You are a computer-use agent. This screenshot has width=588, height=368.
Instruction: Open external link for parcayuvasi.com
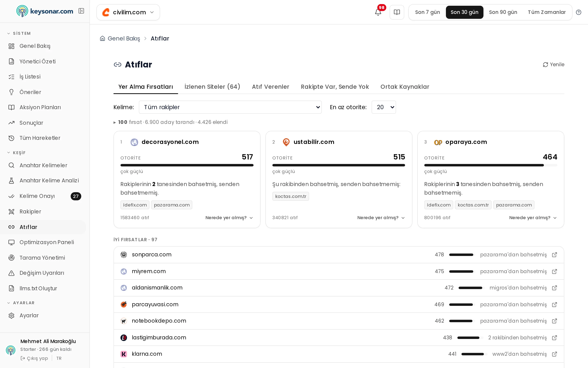pos(555,304)
